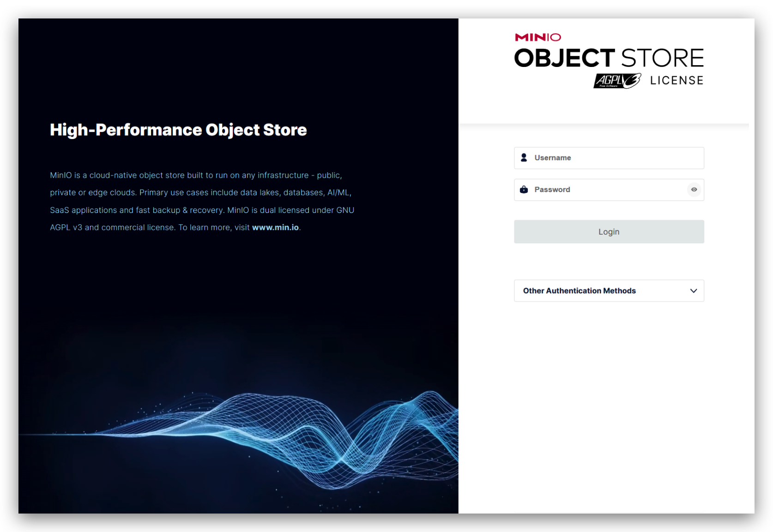Click the chevron arrow on authentication methods
The height and width of the screenshot is (532, 773).
tap(693, 291)
